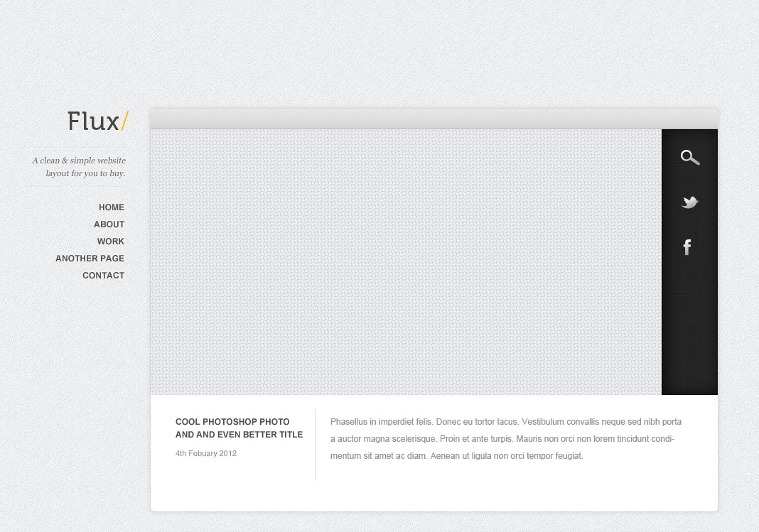This screenshot has width=759, height=532.
Task: Open ANOTHER PAGE link
Action: pos(90,259)
